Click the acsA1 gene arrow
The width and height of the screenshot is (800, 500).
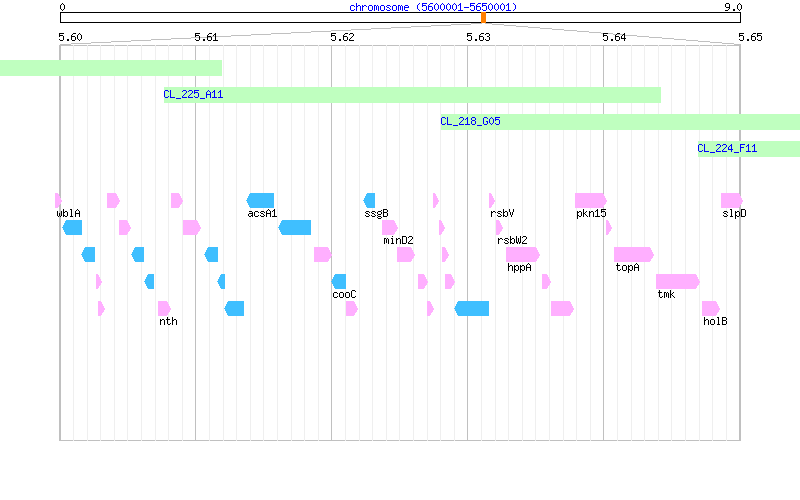260,201
